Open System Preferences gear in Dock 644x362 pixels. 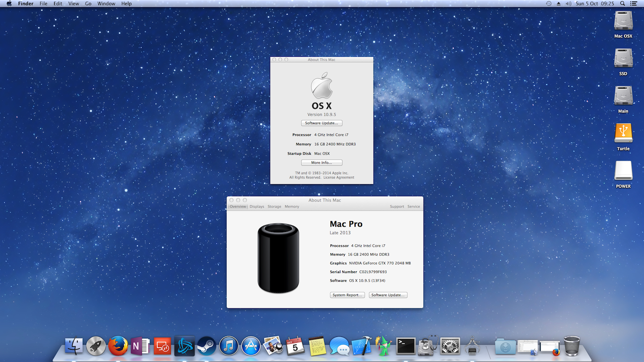tap(450, 346)
